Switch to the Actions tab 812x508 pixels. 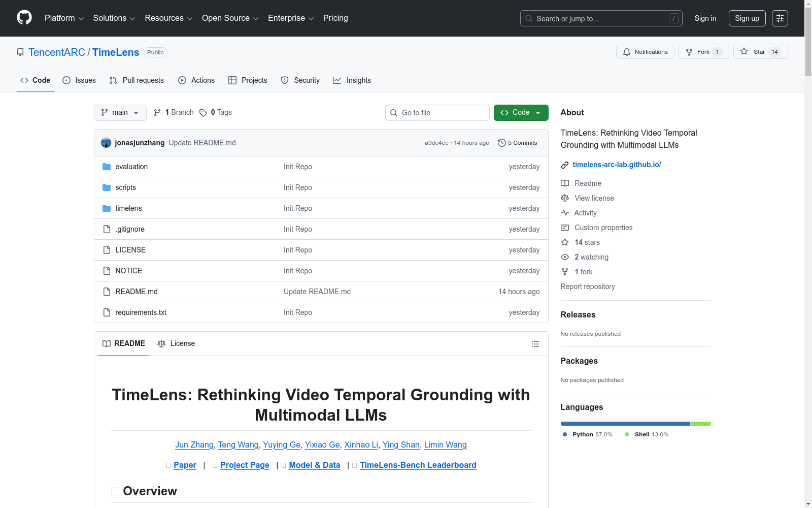(196, 80)
